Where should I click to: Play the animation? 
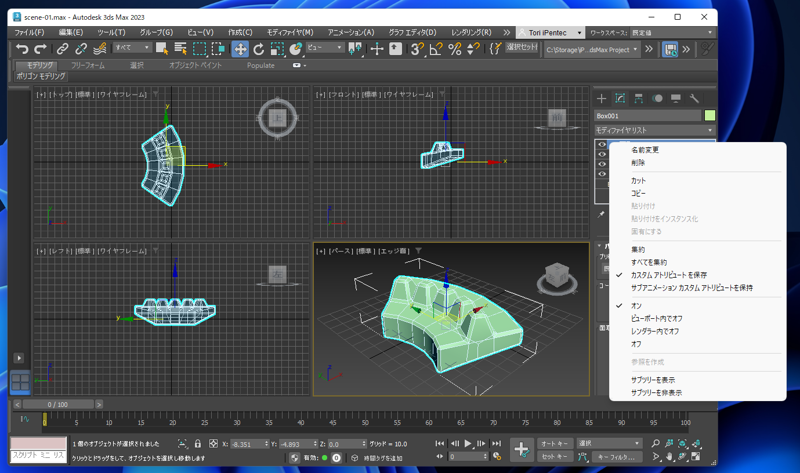pyautogui.click(x=468, y=443)
